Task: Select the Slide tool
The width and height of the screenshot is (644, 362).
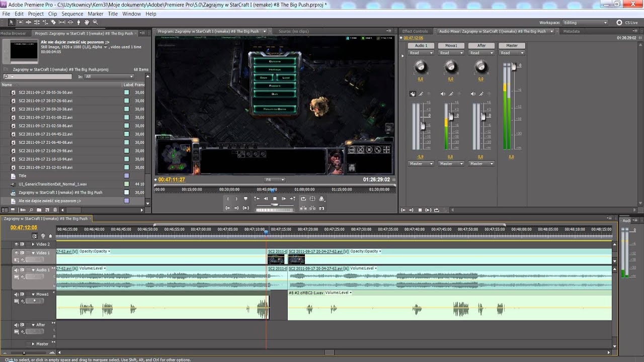Action: pos(70,22)
